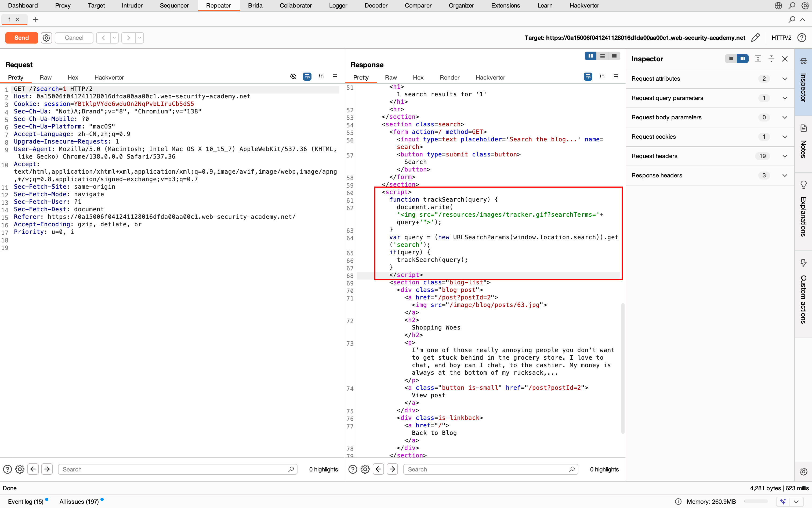The image size is (812, 508).
Task: Jump to previous match in Request search
Action: click(x=33, y=469)
